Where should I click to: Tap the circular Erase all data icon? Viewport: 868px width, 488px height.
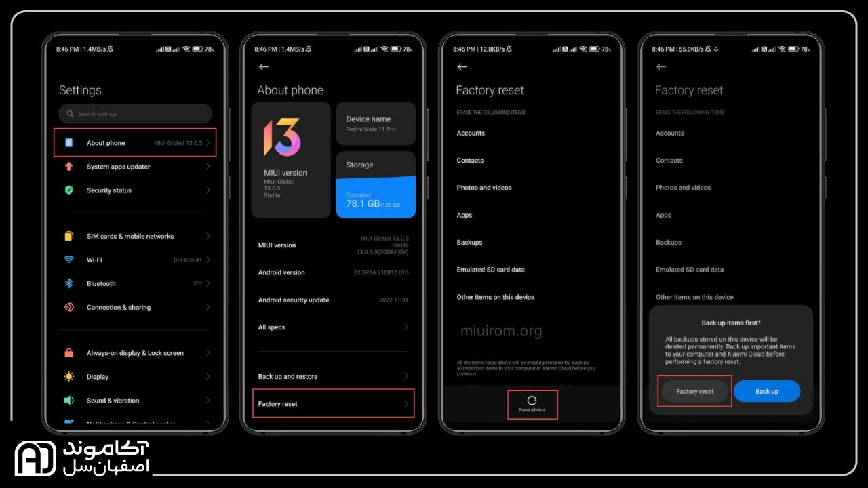click(x=532, y=401)
